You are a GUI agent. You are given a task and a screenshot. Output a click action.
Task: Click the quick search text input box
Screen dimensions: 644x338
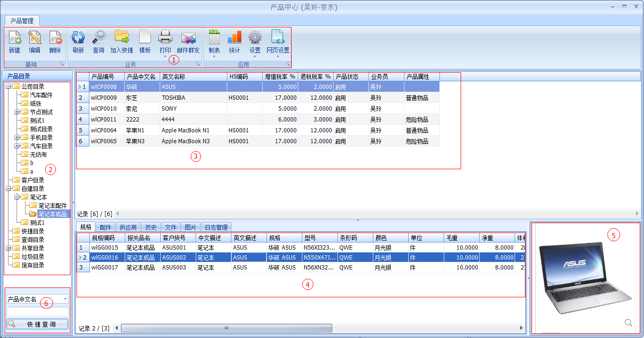pos(38,312)
